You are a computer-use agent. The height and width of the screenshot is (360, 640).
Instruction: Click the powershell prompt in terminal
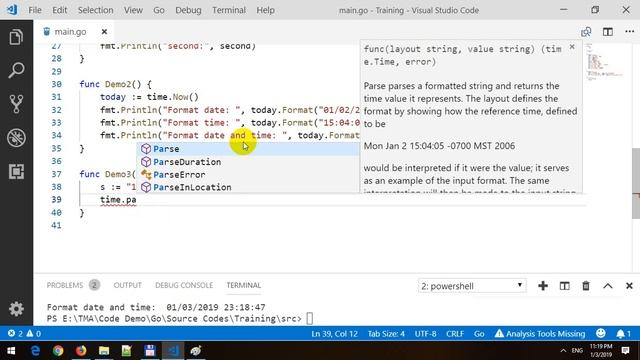pyautogui.click(x=174, y=318)
